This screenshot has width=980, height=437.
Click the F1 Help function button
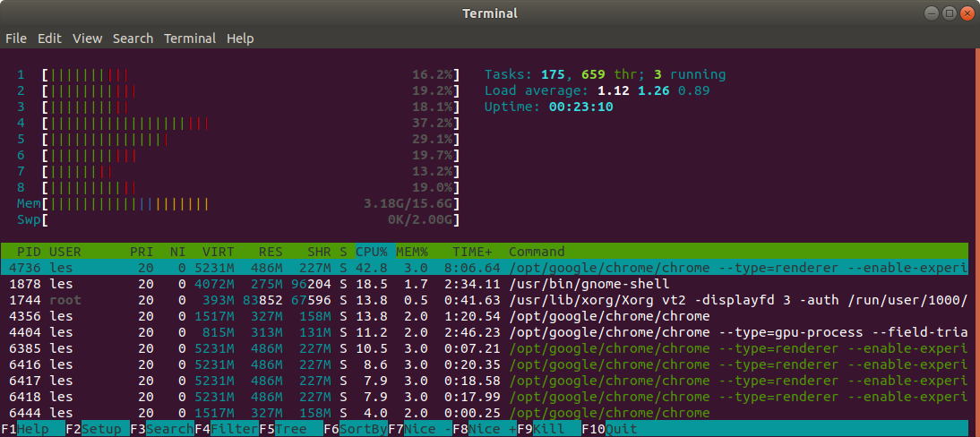click(32, 430)
